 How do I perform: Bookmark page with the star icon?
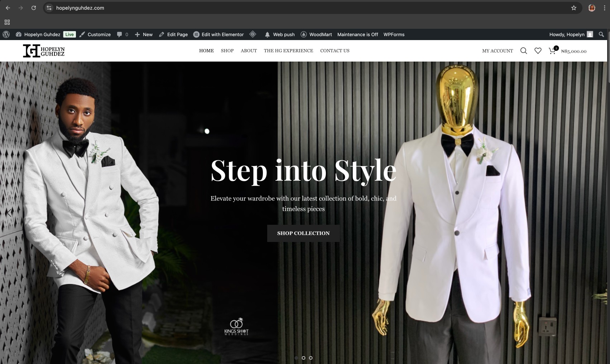[x=573, y=8]
